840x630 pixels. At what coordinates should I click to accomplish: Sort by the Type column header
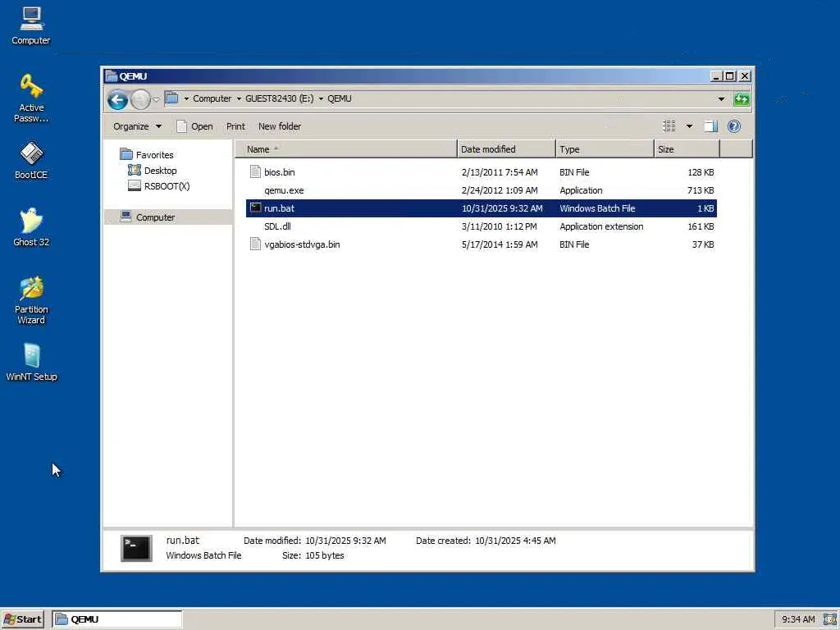(x=605, y=149)
